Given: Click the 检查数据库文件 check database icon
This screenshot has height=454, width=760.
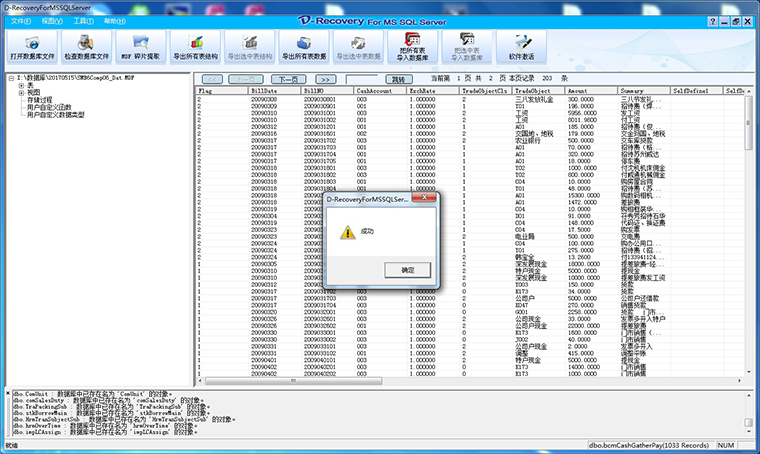Looking at the screenshot, I should [86, 47].
